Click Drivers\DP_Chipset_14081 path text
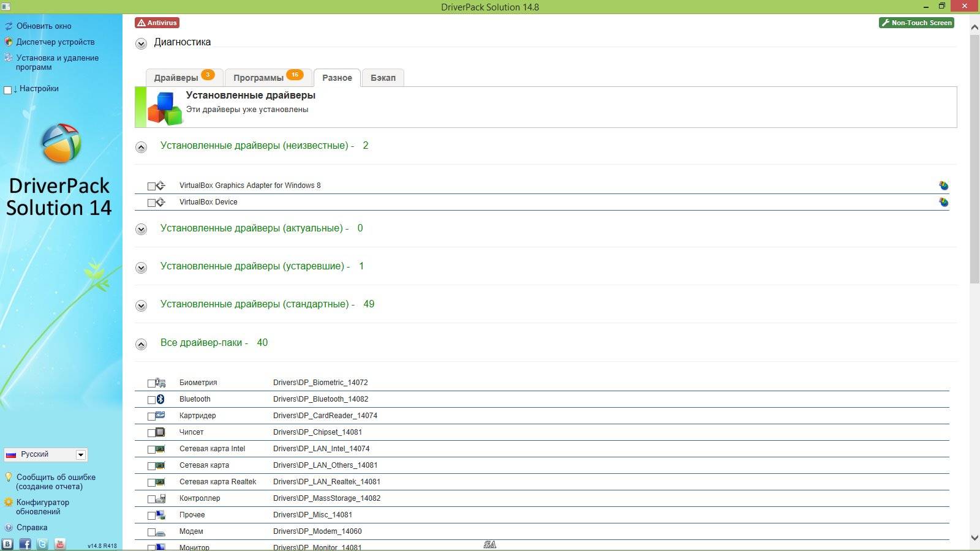Screen dimensions: 980x551 coord(317,432)
